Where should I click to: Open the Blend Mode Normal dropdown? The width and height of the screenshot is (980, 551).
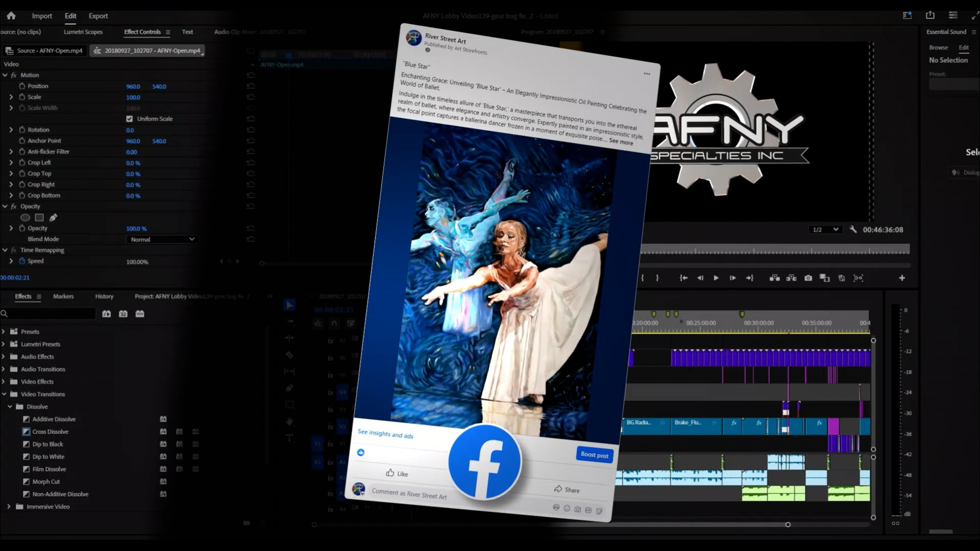coord(161,239)
